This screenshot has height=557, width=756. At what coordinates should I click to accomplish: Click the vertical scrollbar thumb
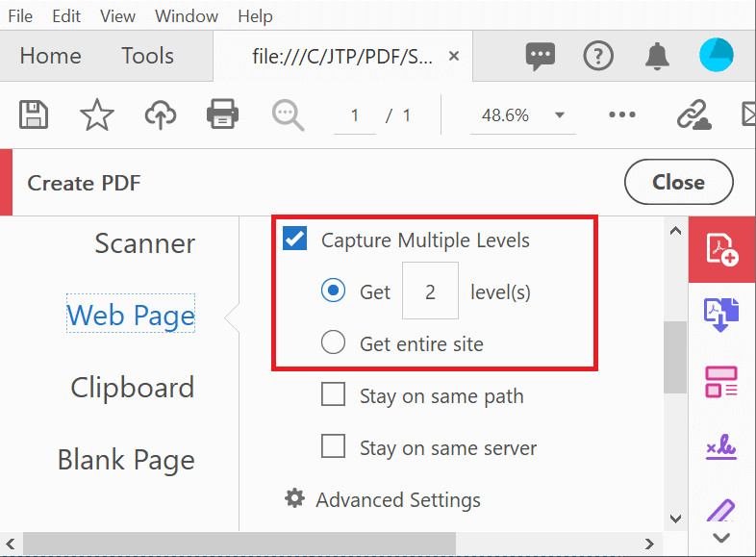(x=675, y=357)
